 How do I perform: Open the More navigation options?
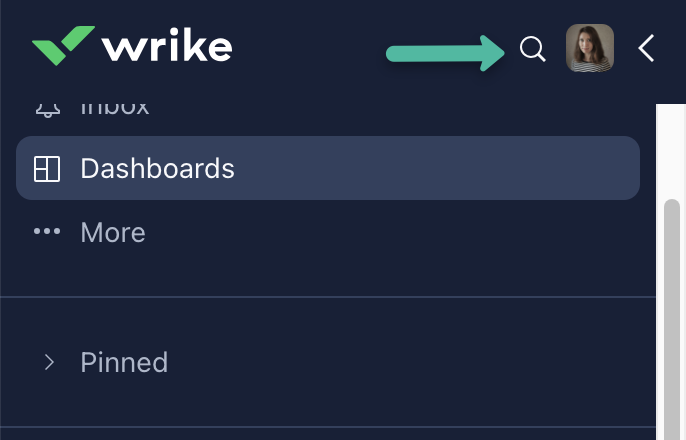[112, 232]
